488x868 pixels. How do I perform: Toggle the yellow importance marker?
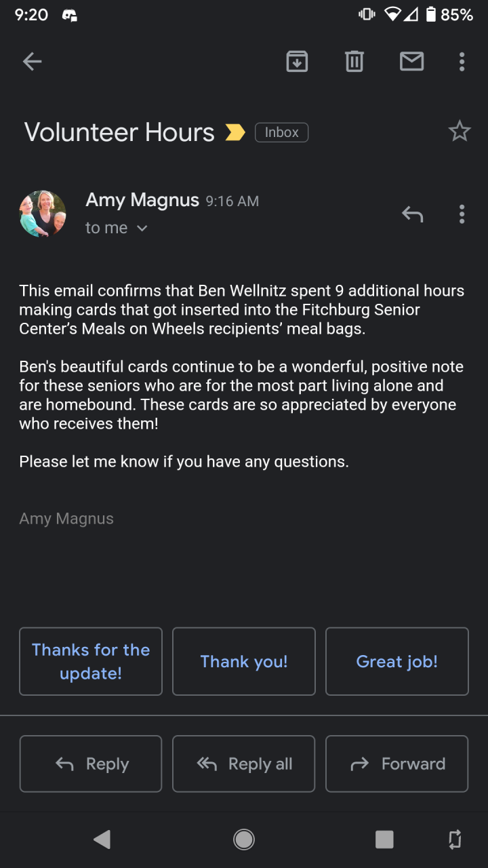click(235, 132)
